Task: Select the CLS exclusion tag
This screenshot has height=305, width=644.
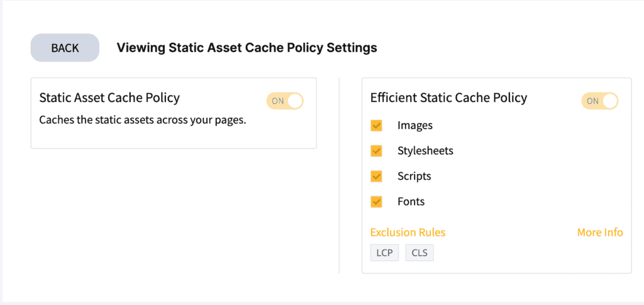Action: 419,253
